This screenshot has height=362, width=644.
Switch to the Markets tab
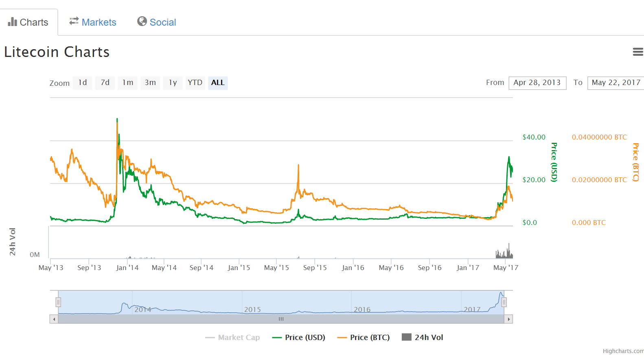[x=93, y=22]
